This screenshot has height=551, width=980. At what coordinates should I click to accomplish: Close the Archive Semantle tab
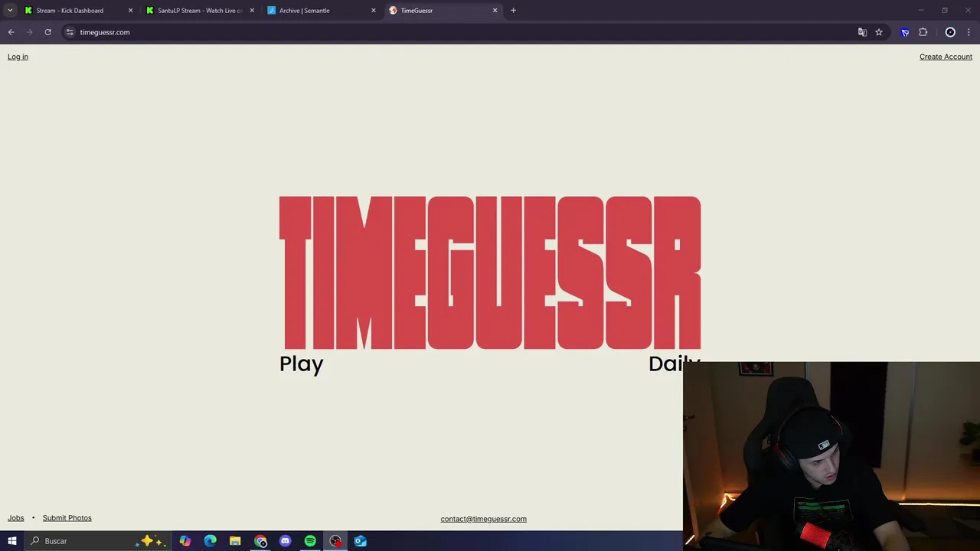374,11
